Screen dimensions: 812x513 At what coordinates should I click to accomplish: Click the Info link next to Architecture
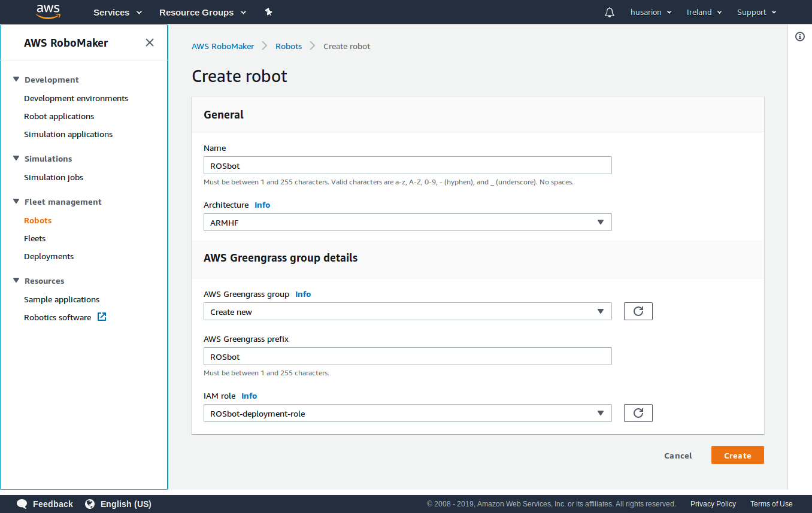262,205
